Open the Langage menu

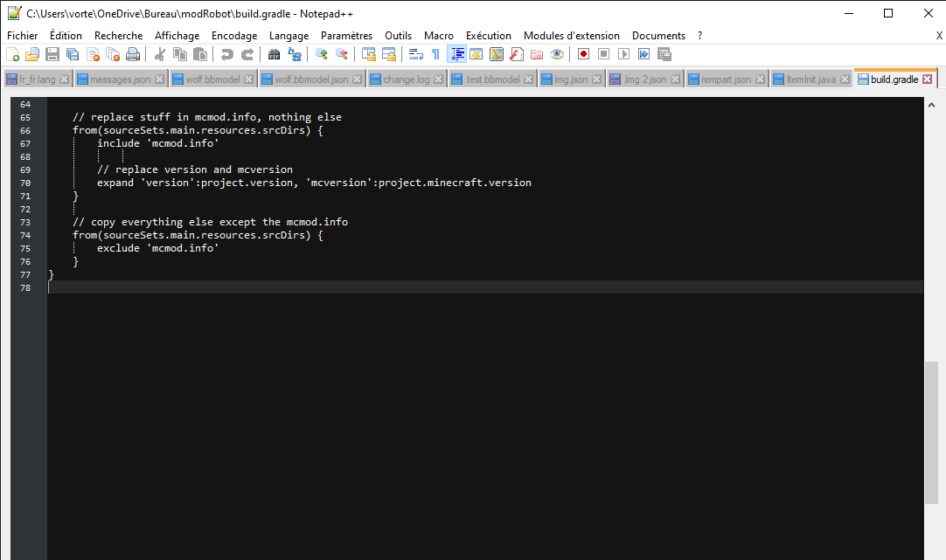289,36
